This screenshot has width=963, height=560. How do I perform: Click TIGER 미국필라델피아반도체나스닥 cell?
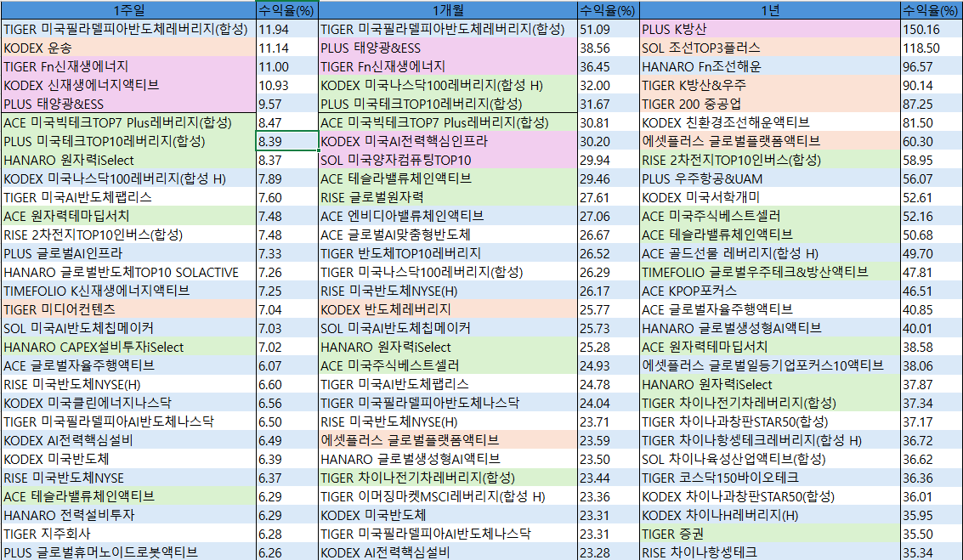(x=448, y=403)
